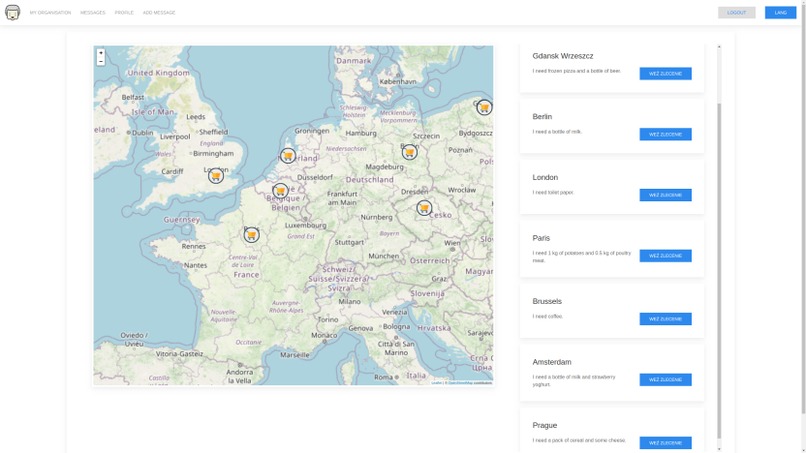The width and height of the screenshot is (806, 453).
Task: Open the Profile menu item
Action: (x=124, y=12)
